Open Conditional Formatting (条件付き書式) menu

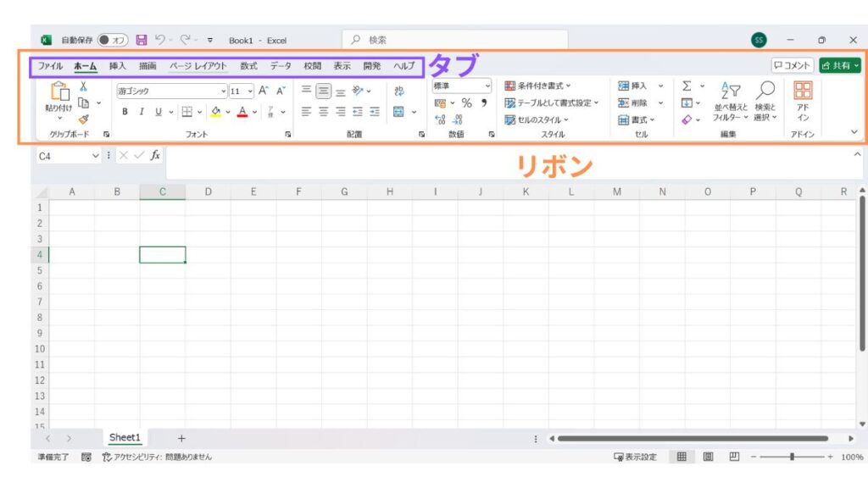click(x=537, y=86)
